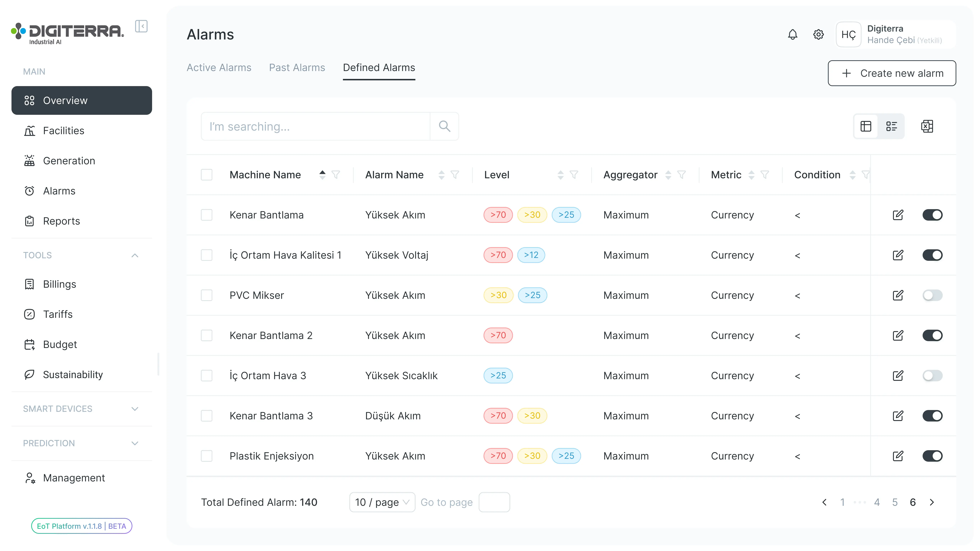Collapse the Tools section
Image resolution: width=980 pixels, height=551 pixels.
(x=135, y=255)
